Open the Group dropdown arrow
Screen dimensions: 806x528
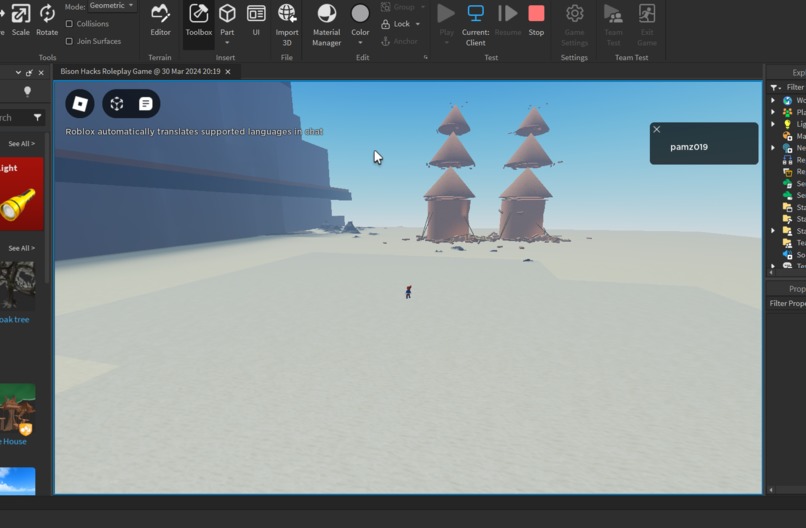click(423, 7)
